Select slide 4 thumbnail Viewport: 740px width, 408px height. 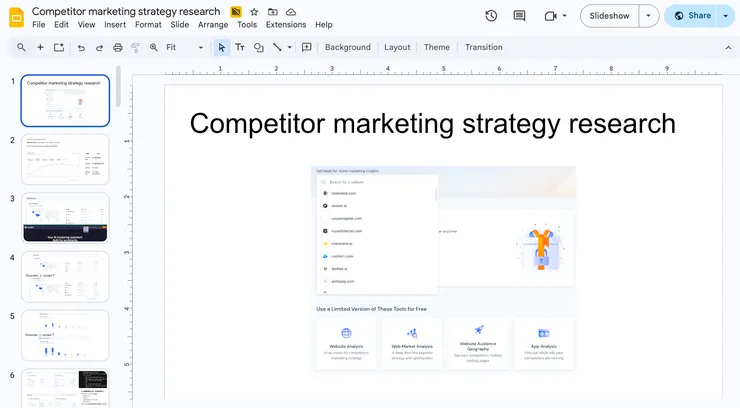(65, 277)
